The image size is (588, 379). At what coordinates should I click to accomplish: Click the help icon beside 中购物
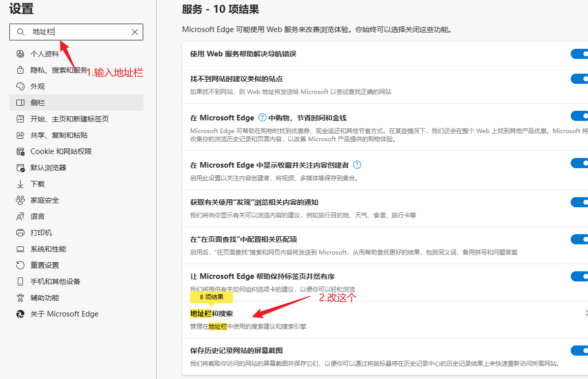[262, 118]
